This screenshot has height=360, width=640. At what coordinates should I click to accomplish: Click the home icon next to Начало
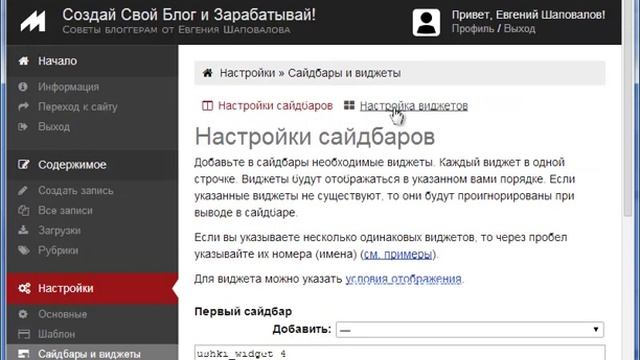click(24, 61)
